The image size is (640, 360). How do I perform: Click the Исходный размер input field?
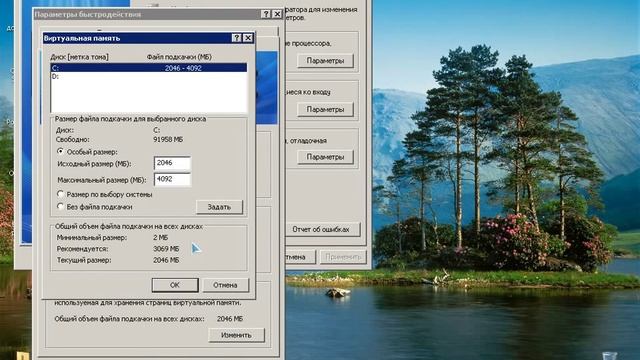tap(172, 163)
